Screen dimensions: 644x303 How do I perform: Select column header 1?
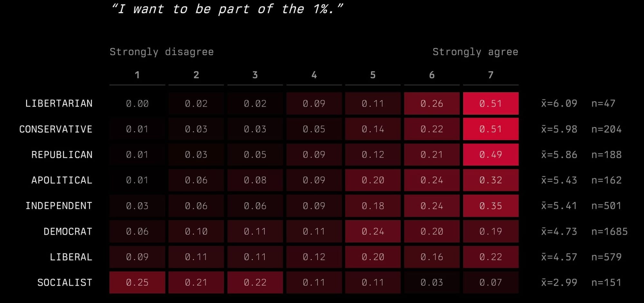point(137,75)
